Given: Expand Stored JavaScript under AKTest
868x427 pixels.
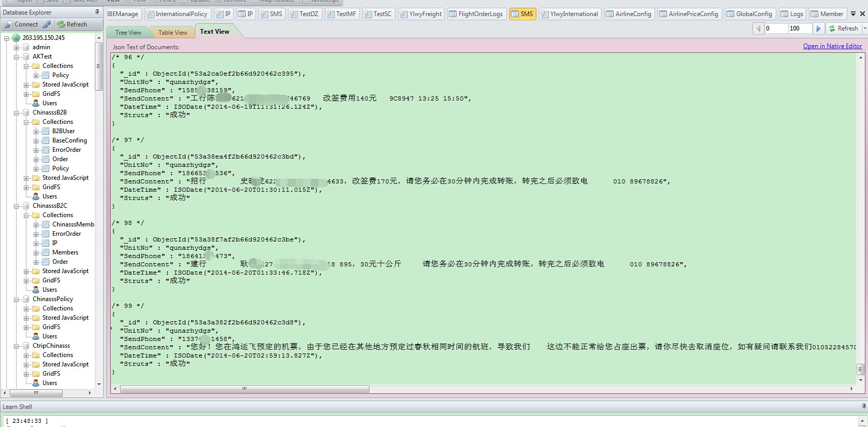Looking at the screenshot, I should pyautogui.click(x=26, y=84).
